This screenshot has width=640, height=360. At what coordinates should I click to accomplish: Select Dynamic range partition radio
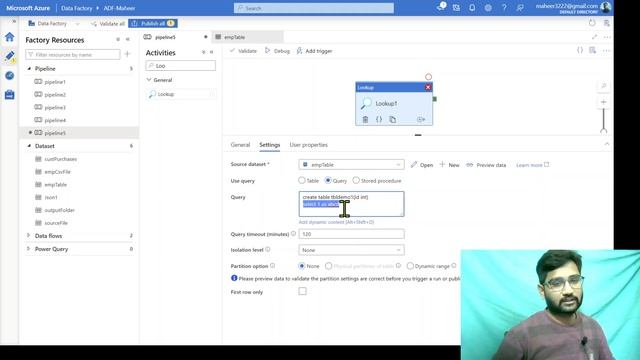click(410, 266)
